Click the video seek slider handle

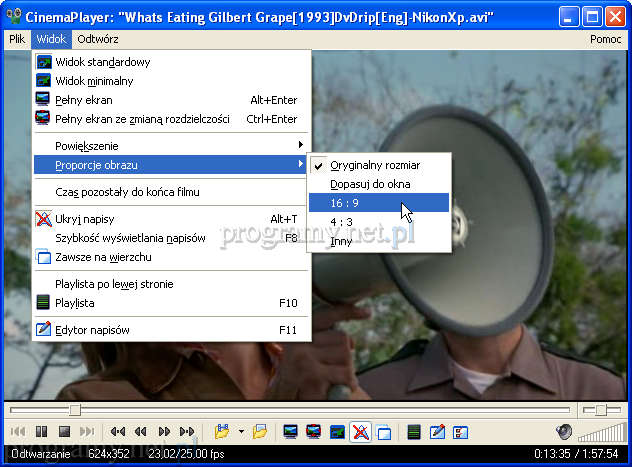(75, 409)
